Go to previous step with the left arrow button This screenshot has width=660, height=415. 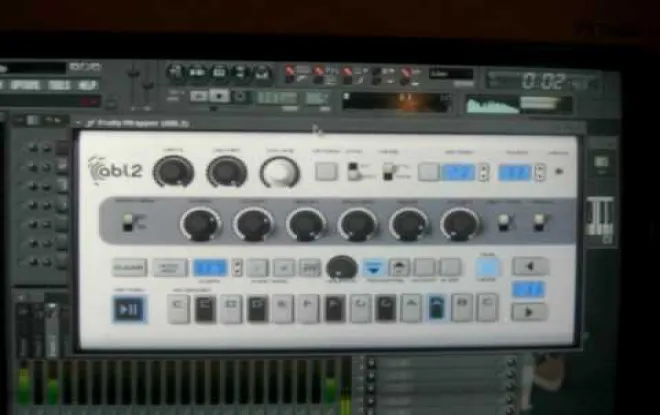[x=530, y=266]
